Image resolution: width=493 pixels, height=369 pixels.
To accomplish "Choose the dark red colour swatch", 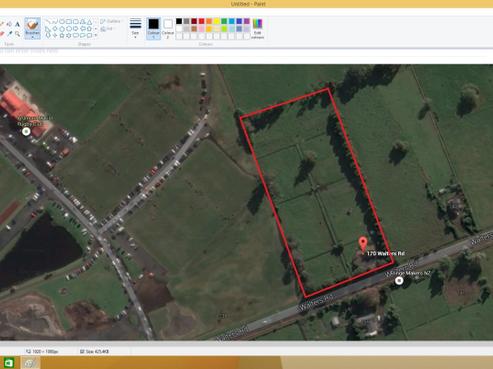I will pos(194,21).
